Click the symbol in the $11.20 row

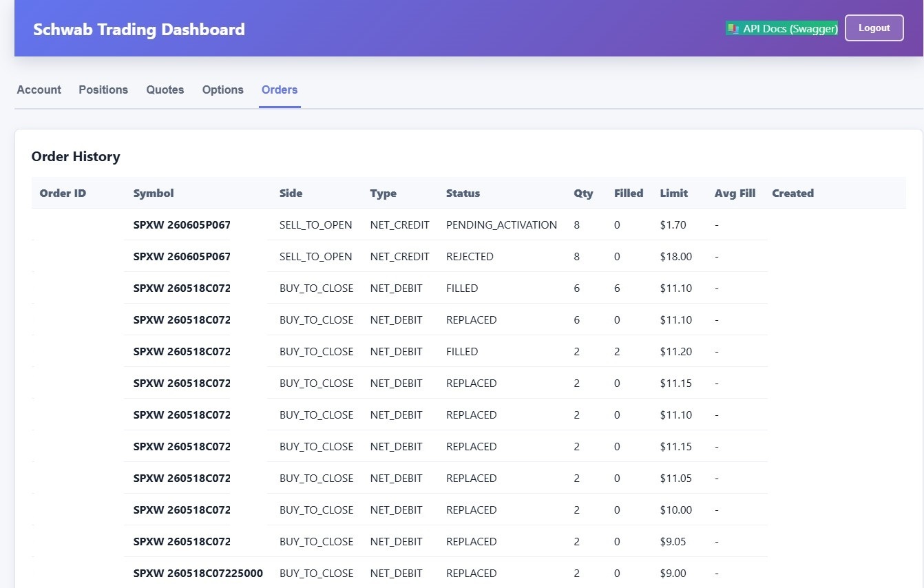(182, 352)
